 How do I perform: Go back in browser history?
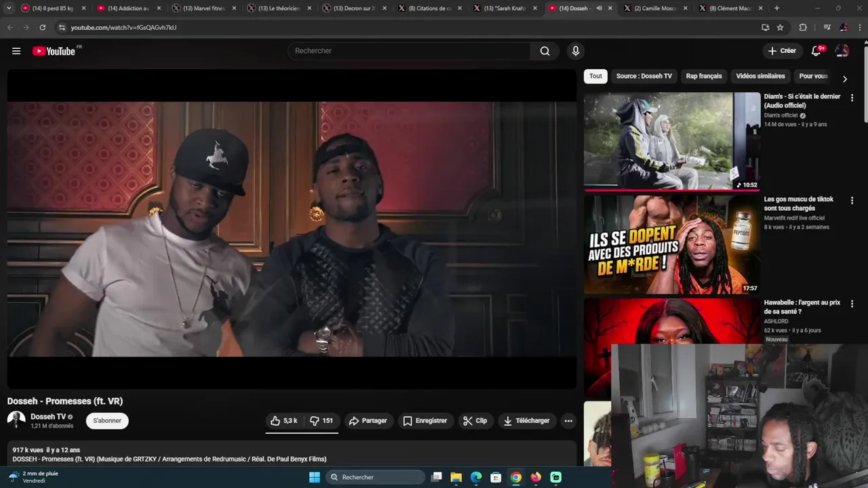(9, 27)
